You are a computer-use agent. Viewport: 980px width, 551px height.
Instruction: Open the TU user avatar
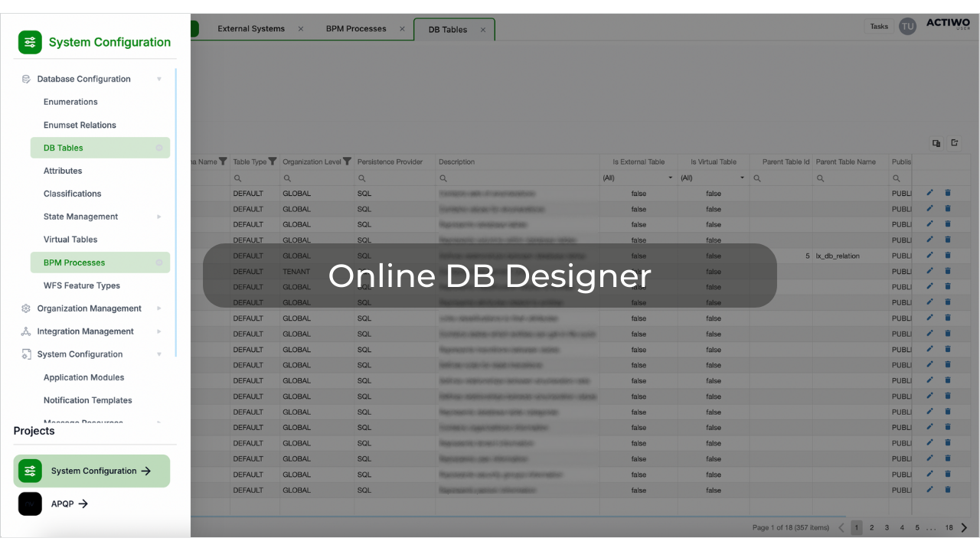pyautogui.click(x=907, y=26)
